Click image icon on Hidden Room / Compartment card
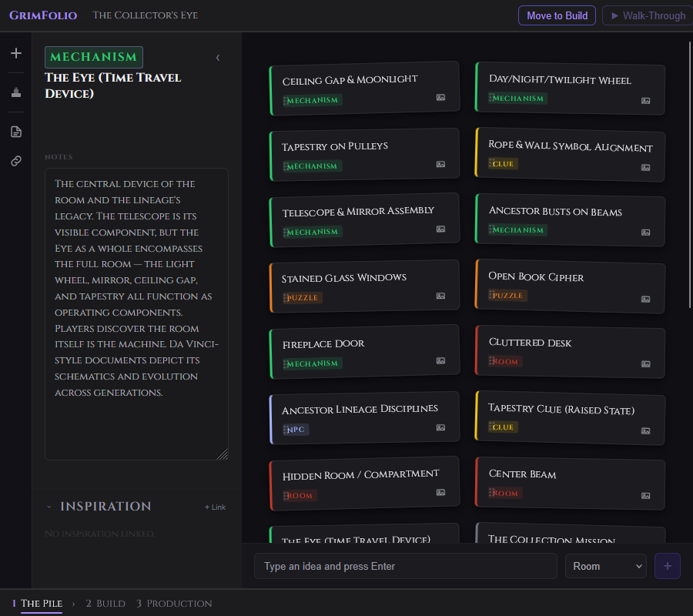 tap(440, 492)
